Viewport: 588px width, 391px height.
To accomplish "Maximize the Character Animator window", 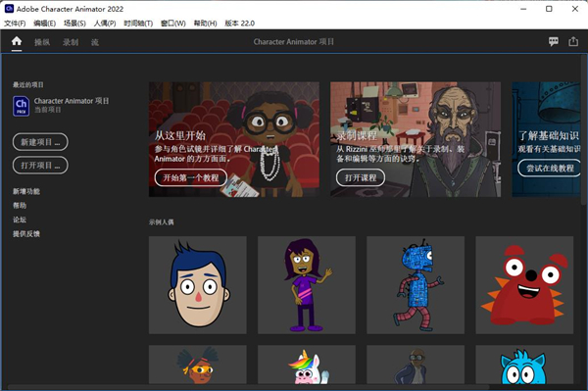I will pos(549,9).
